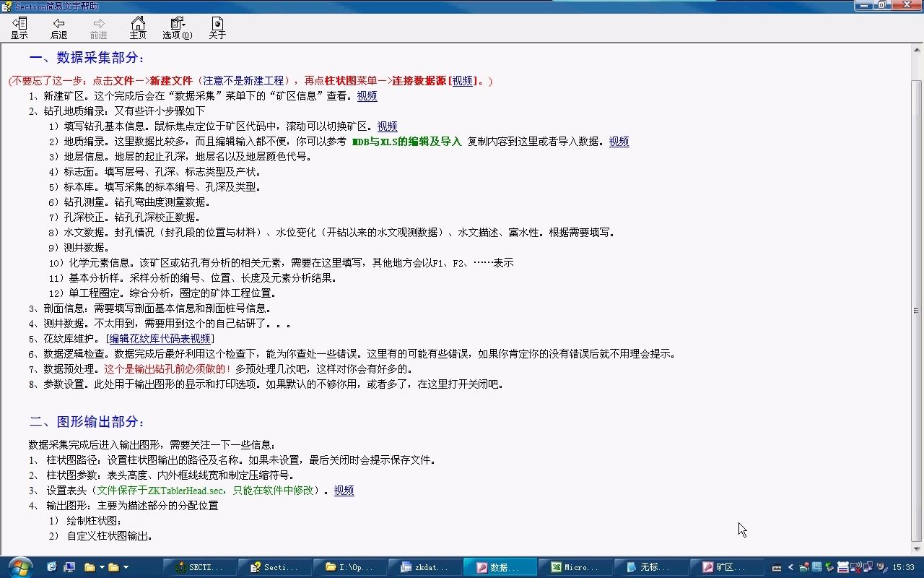The image size is (924, 578).
Task: Switch to the I:\Op... folder taskbar button
Action: tap(350, 567)
